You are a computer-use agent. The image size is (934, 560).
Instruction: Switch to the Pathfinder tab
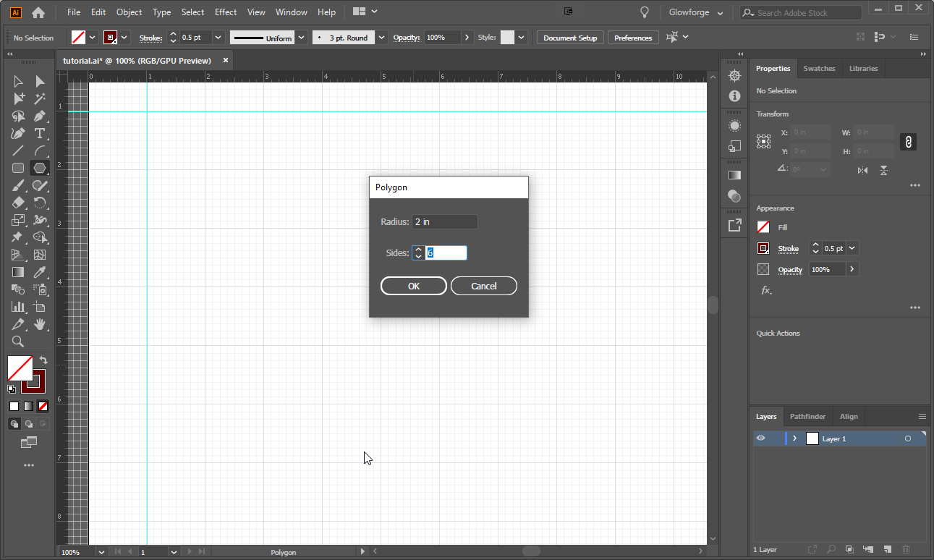[x=807, y=417]
